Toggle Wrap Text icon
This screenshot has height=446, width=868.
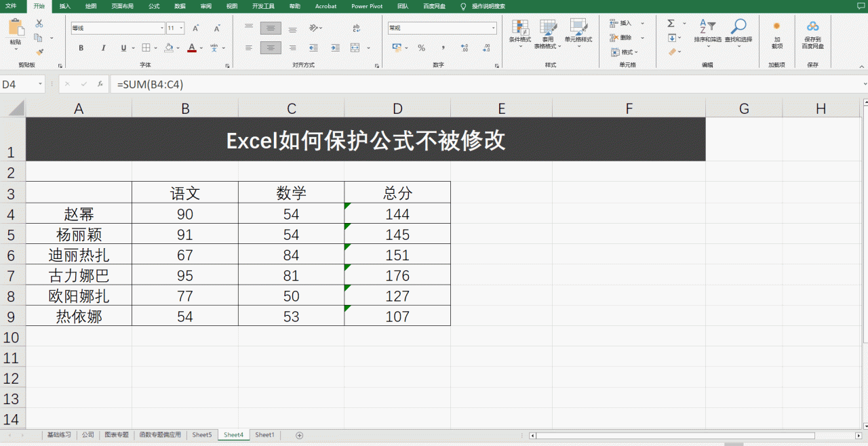[357, 28]
